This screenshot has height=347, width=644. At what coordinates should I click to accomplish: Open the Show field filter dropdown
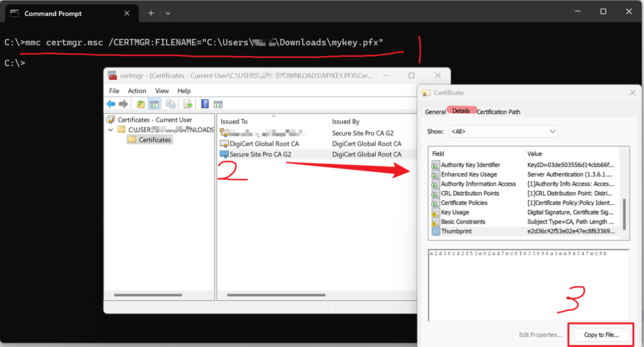pos(503,132)
